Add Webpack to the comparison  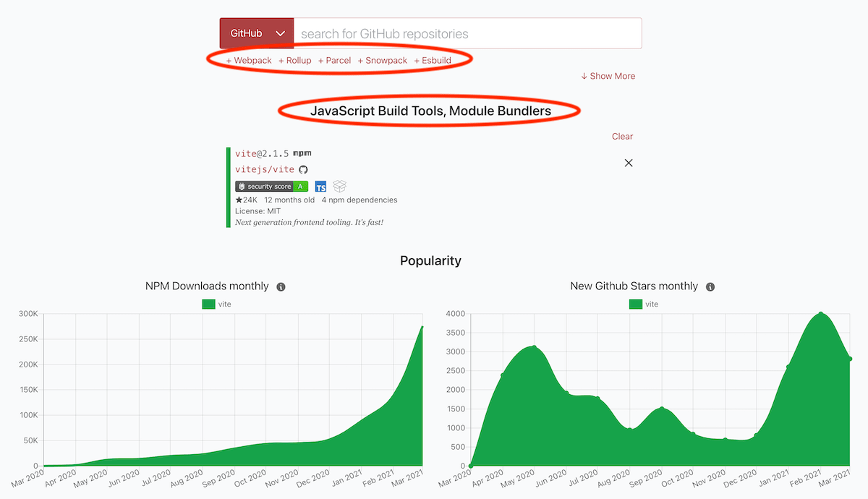[x=249, y=61]
